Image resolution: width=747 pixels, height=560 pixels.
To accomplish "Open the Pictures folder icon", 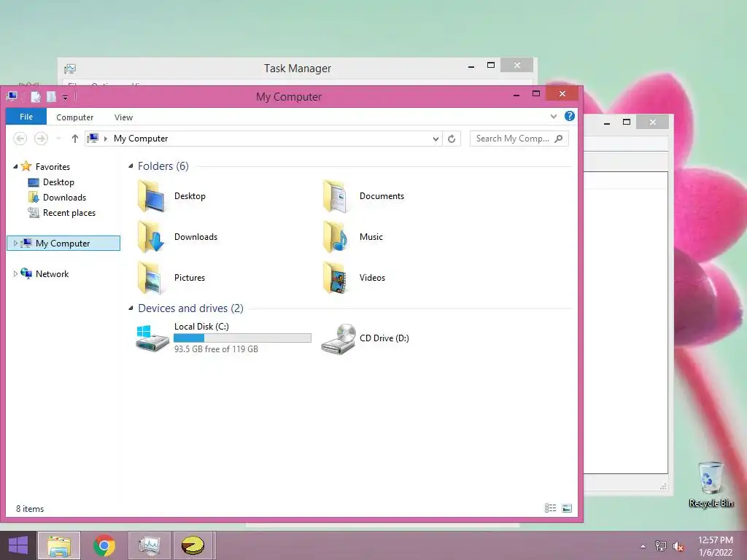I will (152, 278).
